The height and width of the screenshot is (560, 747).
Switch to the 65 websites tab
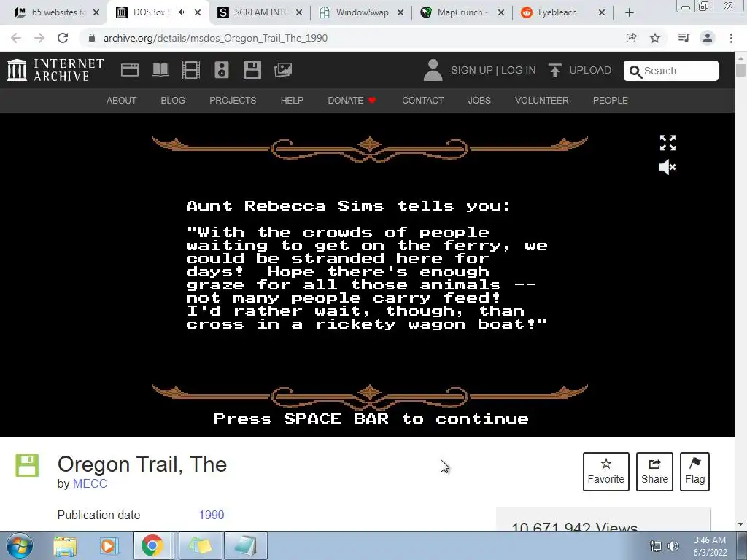[57, 12]
